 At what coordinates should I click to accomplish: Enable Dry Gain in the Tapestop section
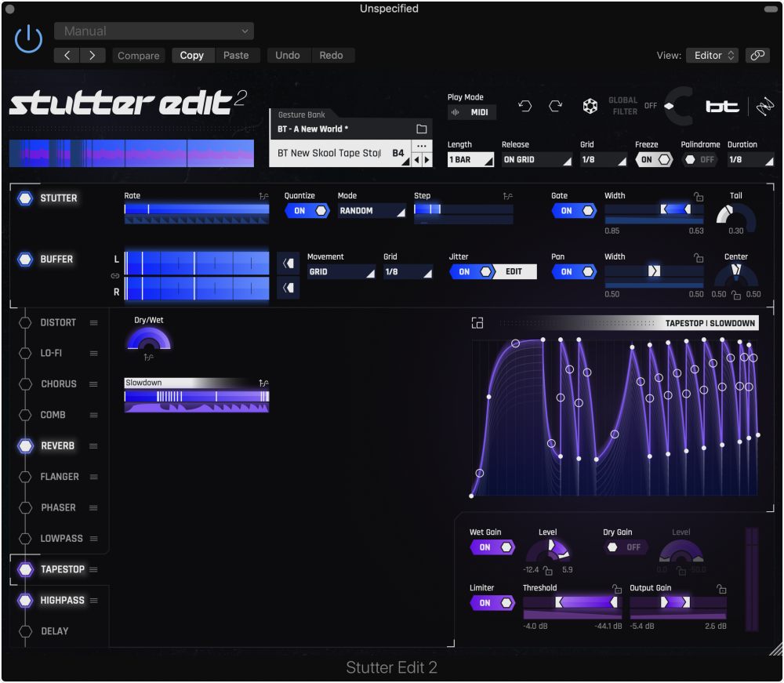(626, 547)
